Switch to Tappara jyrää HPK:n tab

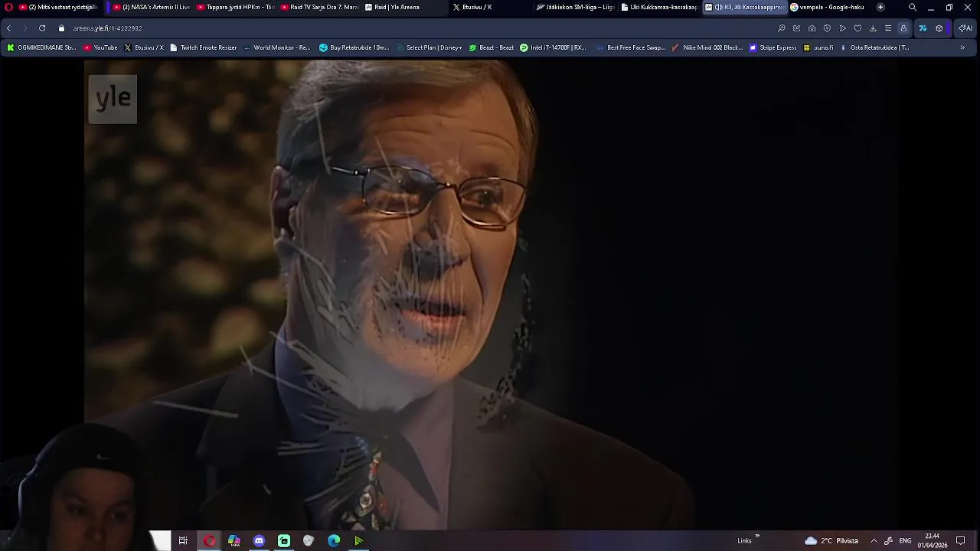tap(235, 7)
